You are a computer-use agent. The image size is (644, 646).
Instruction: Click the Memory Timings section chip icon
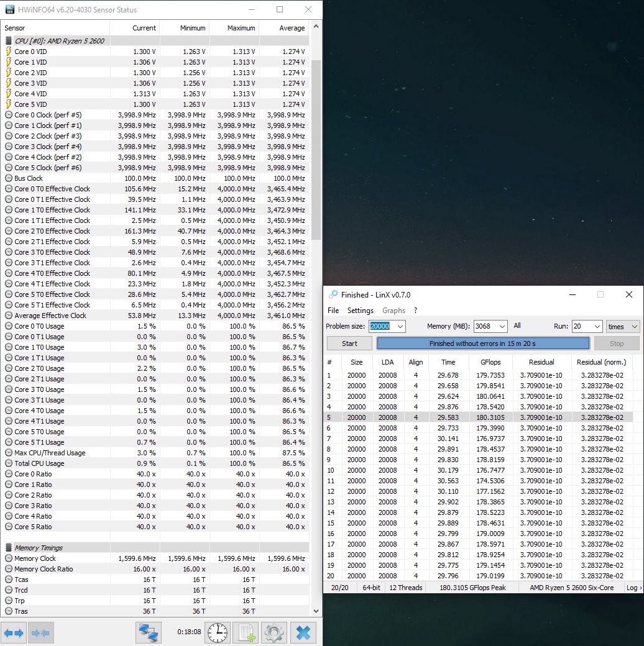tap(8, 547)
